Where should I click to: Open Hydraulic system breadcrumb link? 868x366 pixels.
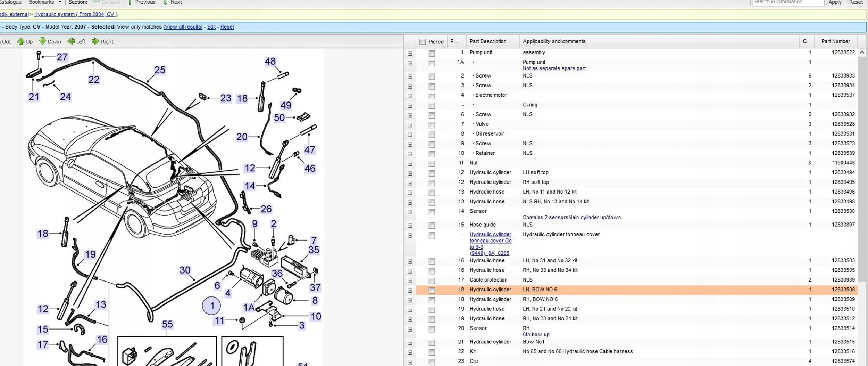coord(76,14)
